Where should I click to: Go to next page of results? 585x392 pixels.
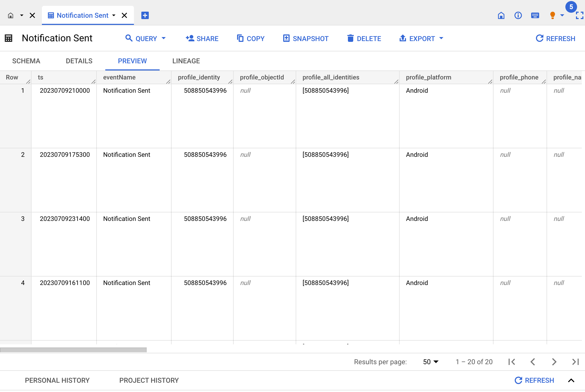coord(554,362)
